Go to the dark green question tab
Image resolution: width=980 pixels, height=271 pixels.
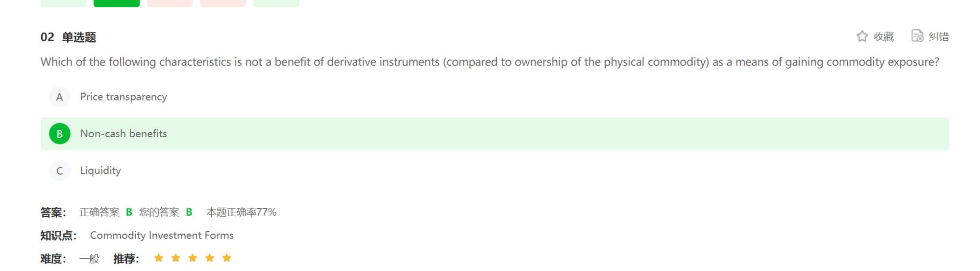(x=117, y=3)
